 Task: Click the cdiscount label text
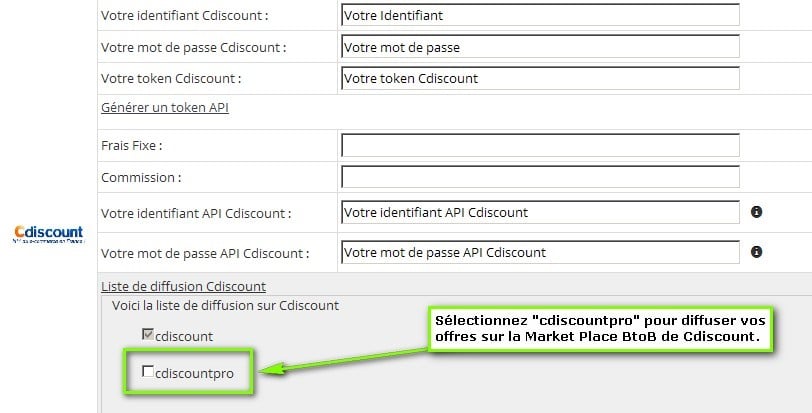click(184, 336)
